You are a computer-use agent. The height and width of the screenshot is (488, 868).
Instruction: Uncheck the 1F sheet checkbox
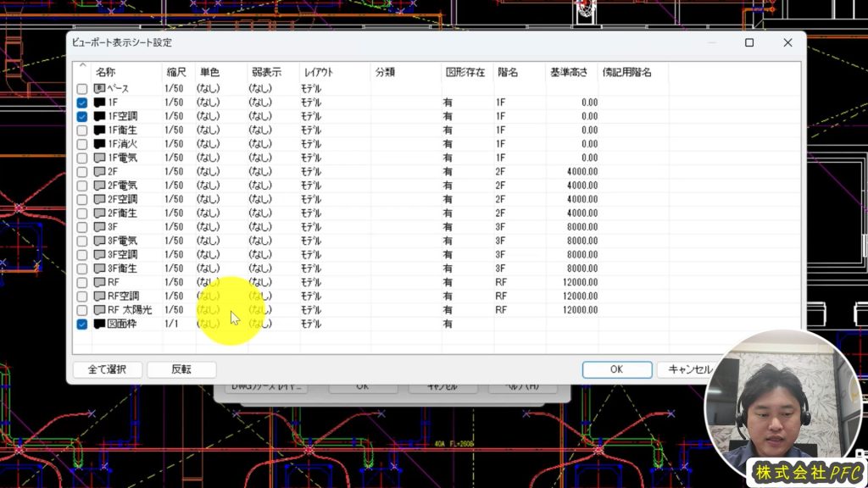[82, 103]
